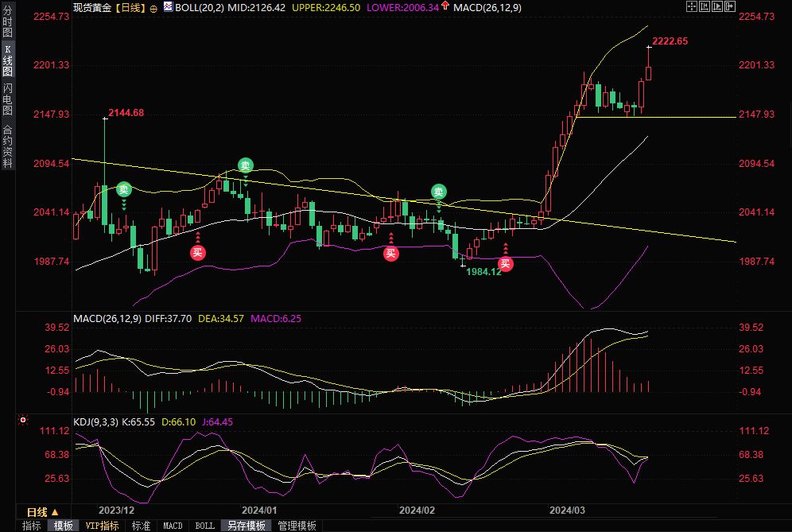Open the 闪电图 side tab
792x532 pixels.
[x=7, y=98]
